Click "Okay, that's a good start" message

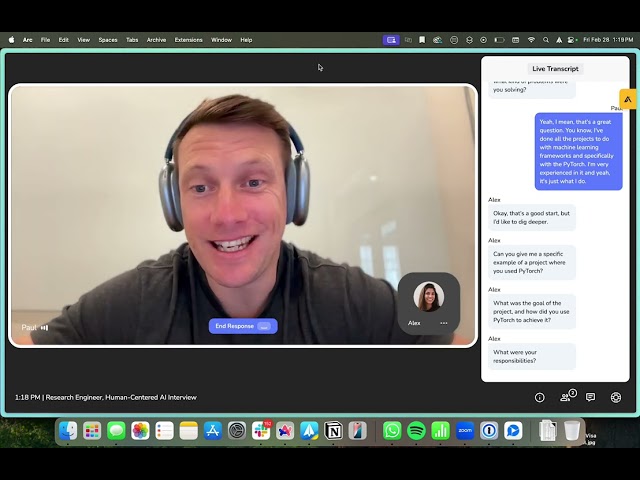click(x=532, y=218)
